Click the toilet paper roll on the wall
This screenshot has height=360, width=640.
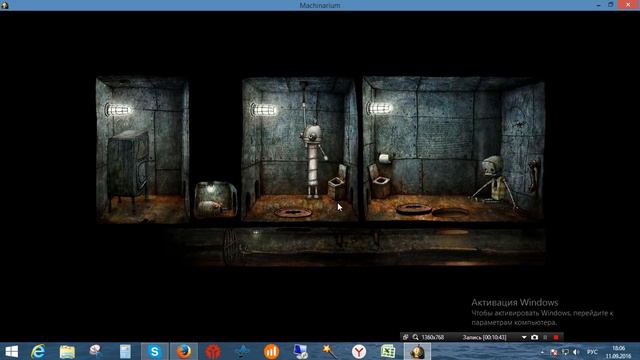[384, 158]
